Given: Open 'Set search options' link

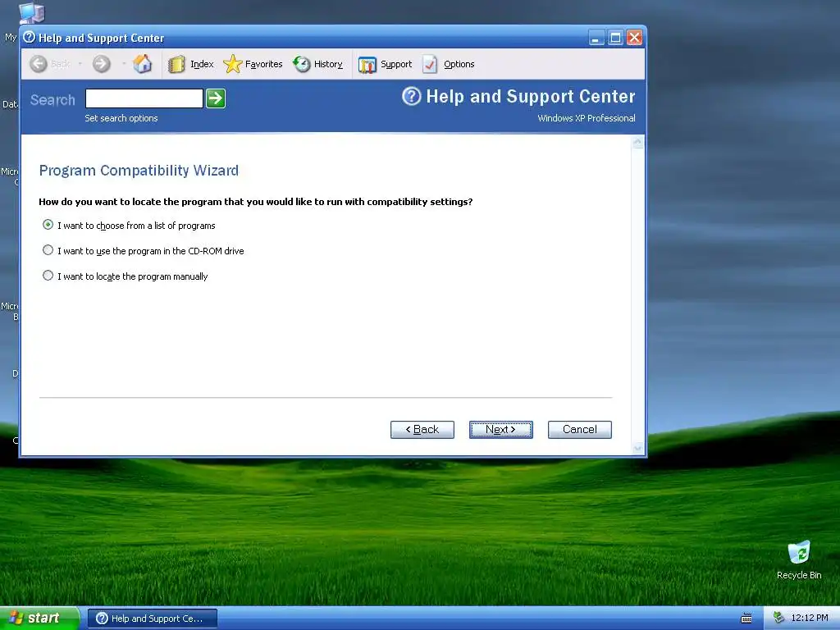Looking at the screenshot, I should click(x=121, y=118).
